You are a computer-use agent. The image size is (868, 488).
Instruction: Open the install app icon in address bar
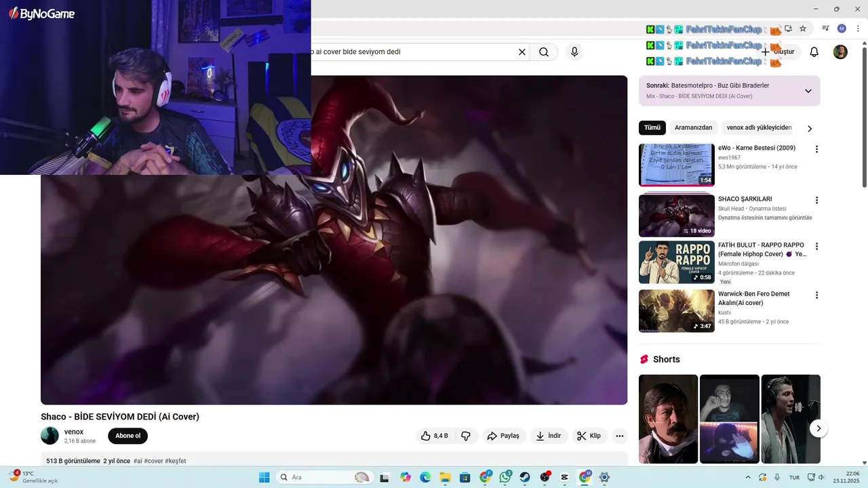pyautogui.click(x=788, y=28)
